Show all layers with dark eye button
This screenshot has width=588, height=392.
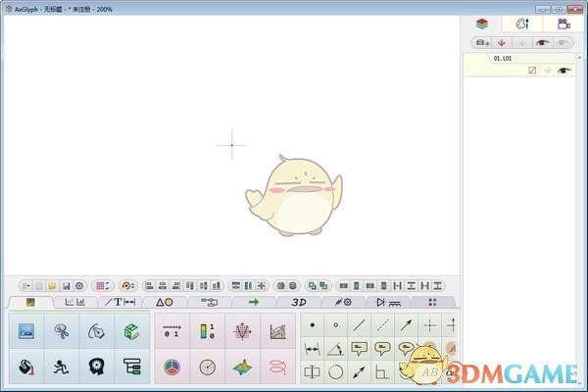tap(542, 43)
